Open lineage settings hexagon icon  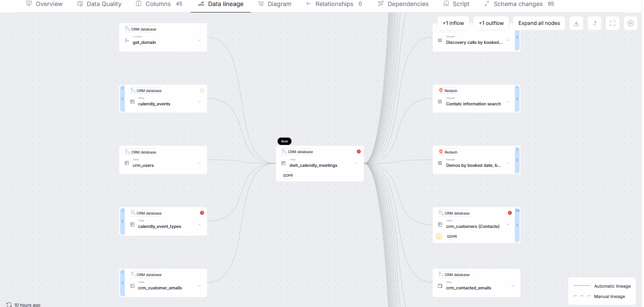(x=631, y=23)
